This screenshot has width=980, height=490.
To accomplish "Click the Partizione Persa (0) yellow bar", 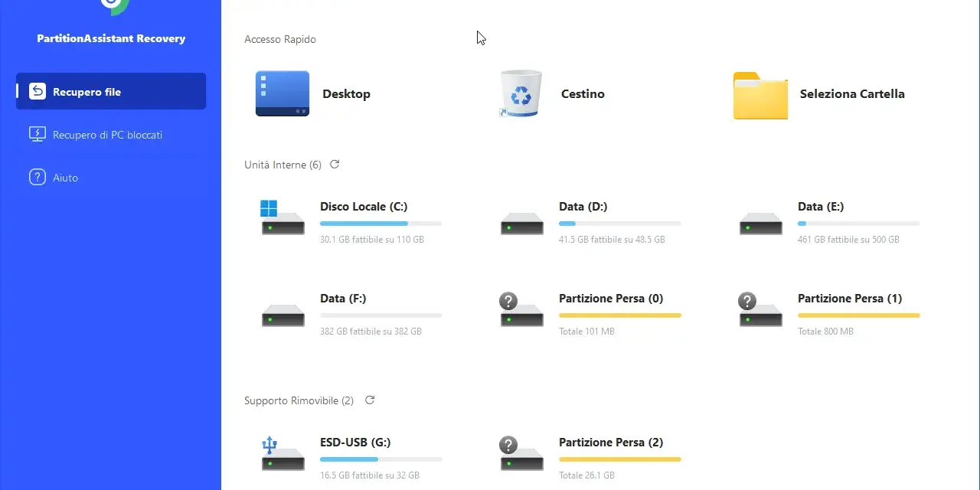I will coord(620,315).
